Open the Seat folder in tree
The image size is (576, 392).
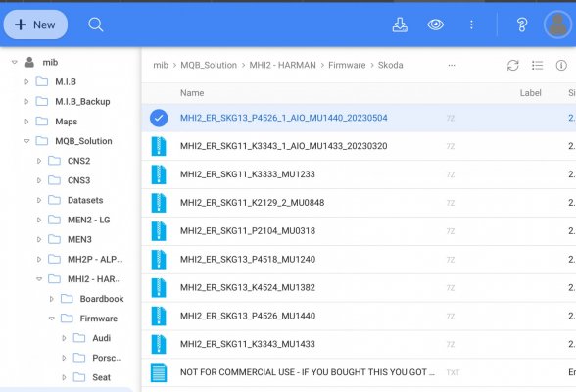[x=102, y=377]
